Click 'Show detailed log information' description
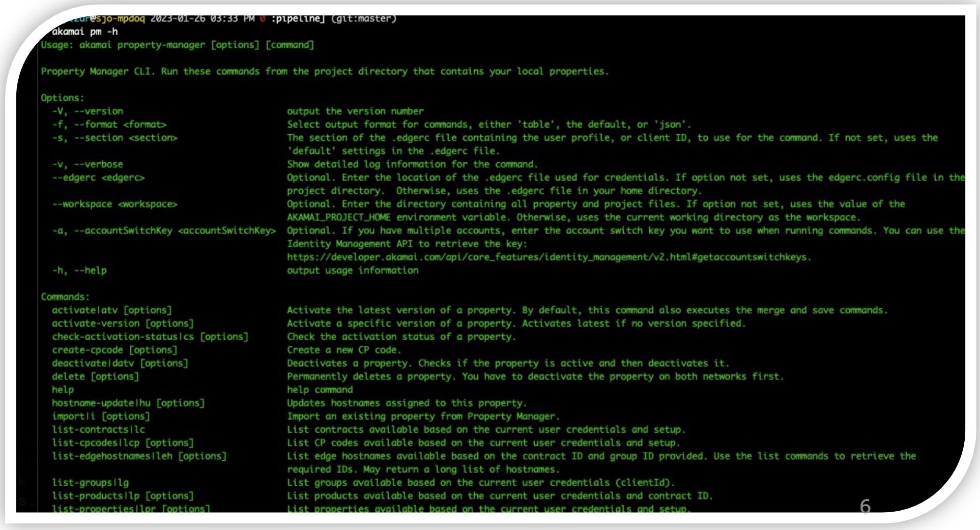This screenshot has height=530, width=980. pos(412,164)
